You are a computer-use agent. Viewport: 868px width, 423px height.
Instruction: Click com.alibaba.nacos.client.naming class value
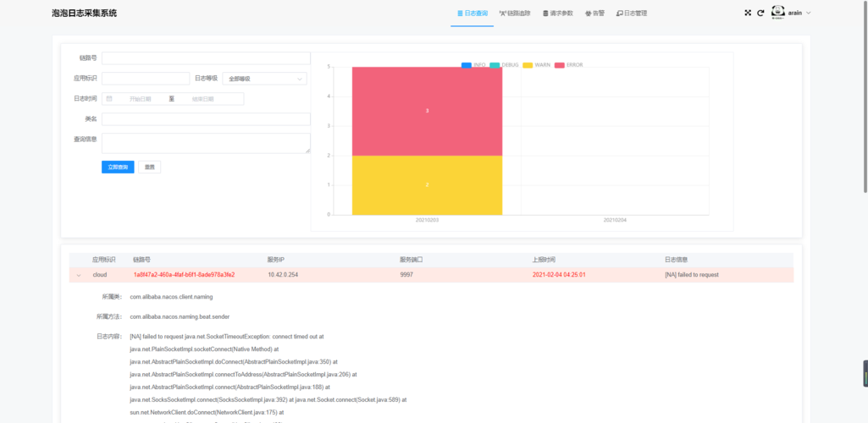pyautogui.click(x=171, y=297)
